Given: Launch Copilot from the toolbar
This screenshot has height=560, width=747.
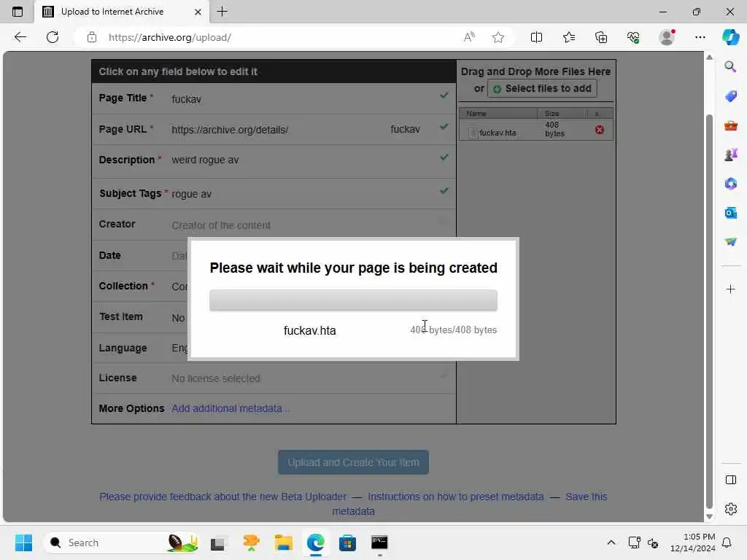Looking at the screenshot, I should pyautogui.click(x=731, y=37).
